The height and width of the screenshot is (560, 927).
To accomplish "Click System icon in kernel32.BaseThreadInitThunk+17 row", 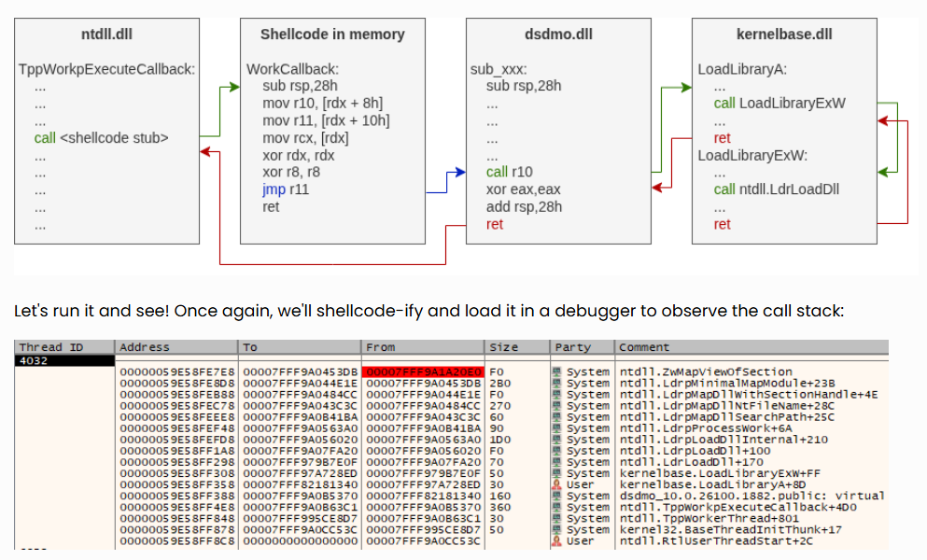I will click(556, 529).
